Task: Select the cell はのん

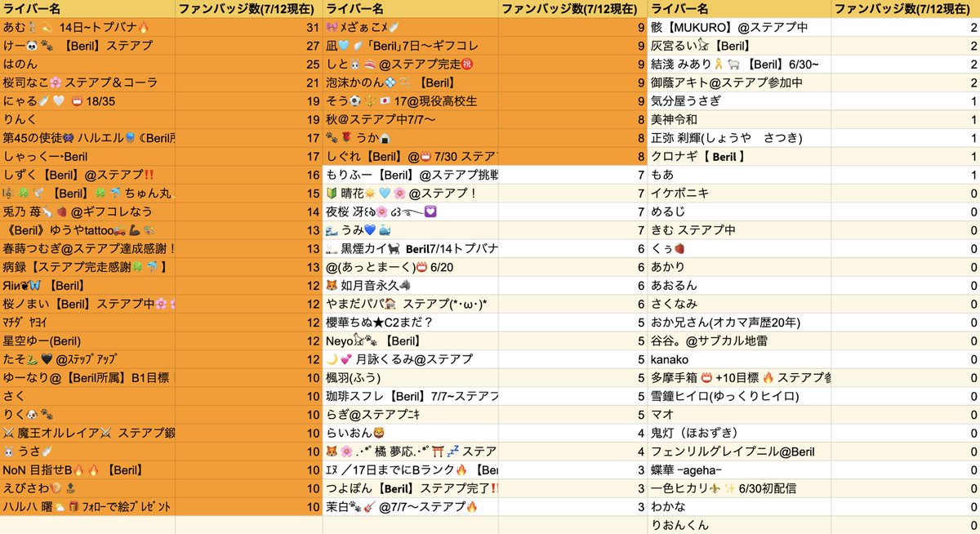Action: (87, 65)
